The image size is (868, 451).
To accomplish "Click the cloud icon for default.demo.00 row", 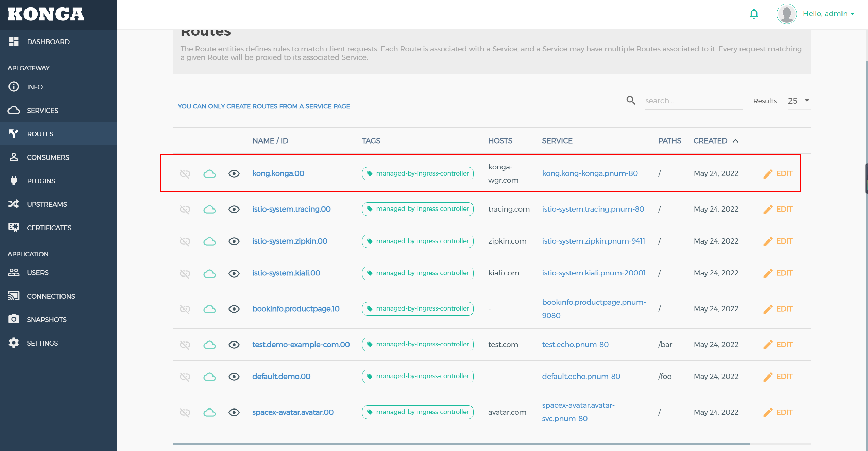I will (209, 377).
